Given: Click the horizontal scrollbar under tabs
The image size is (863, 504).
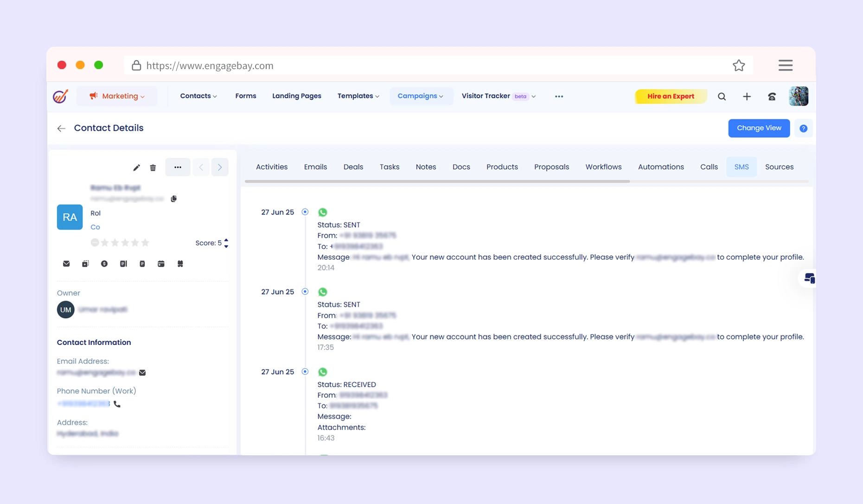Looking at the screenshot, I should click(x=437, y=181).
